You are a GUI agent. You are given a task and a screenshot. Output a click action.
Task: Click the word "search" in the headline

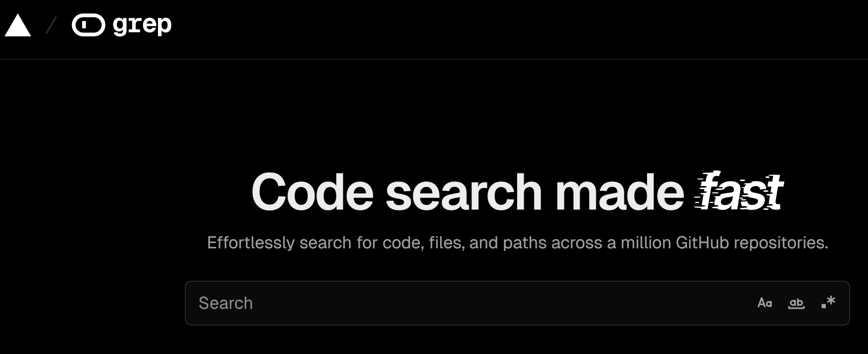click(464, 192)
